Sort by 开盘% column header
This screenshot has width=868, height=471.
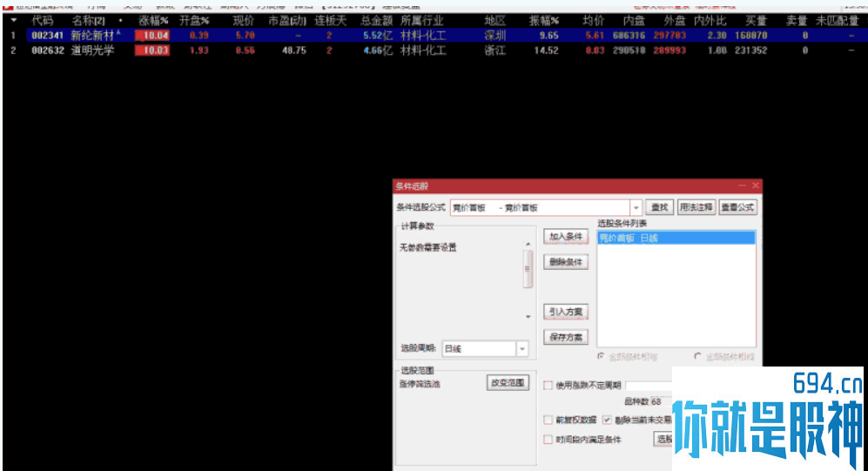click(x=194, y=21)
